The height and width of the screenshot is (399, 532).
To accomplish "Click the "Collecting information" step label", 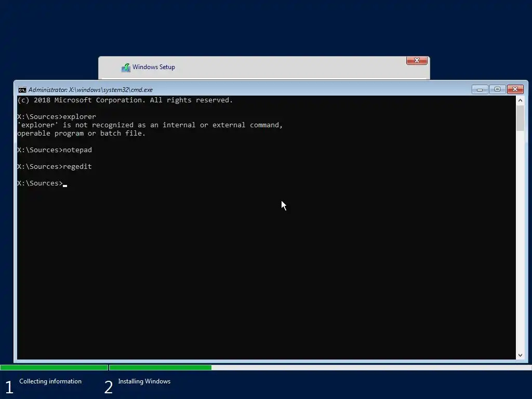I will 50,381.
